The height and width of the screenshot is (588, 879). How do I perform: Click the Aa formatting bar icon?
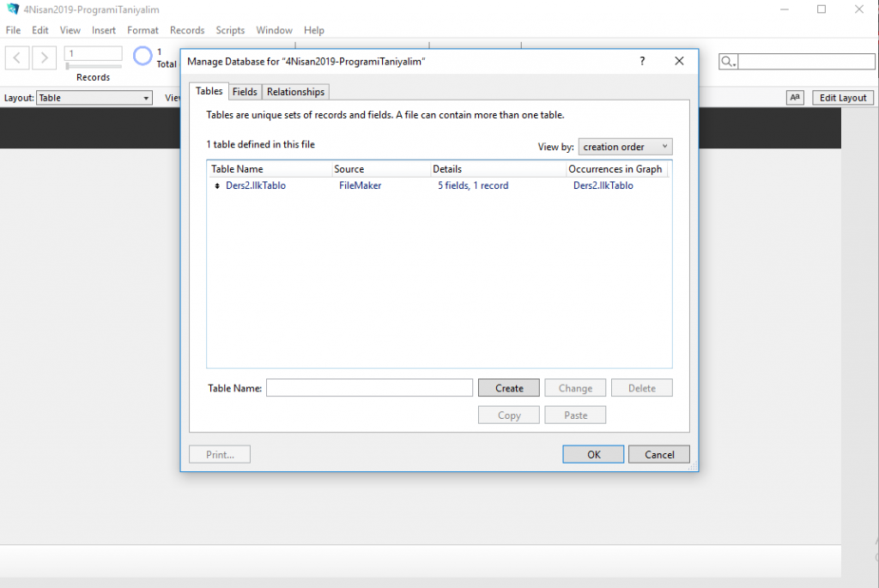click(x=795, y=98)
